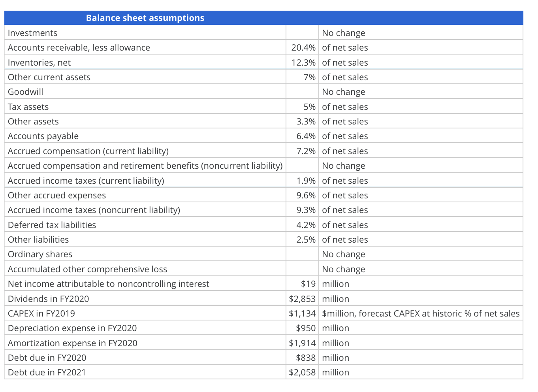Click 'No change' in noncurrent accrued compensation row
The width and height of the screenshot is (538, 392).
click(x=344, y=166)
